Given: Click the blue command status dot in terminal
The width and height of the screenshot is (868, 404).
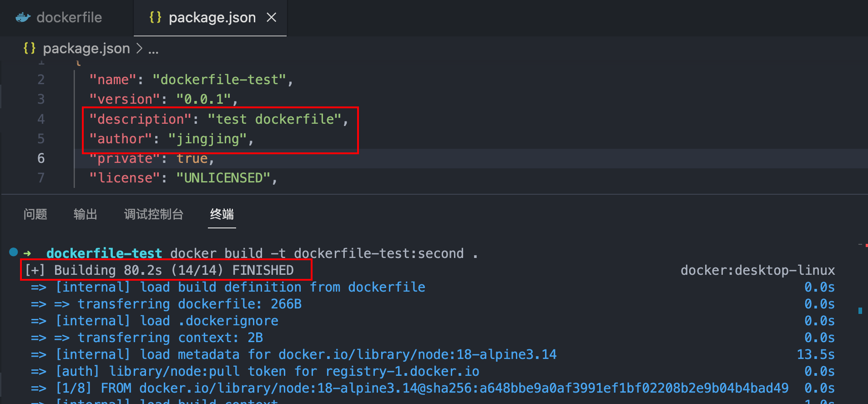Looking at the screenshot, I should [x=14, y=252].
